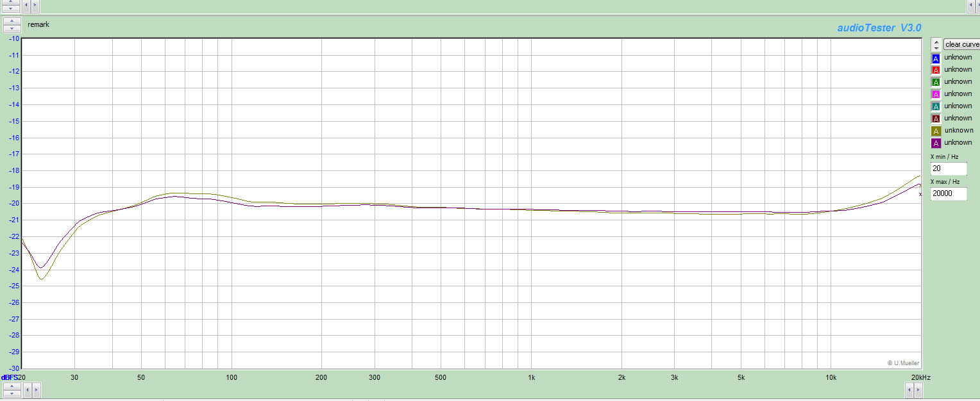
Task: Click the X max / Hz field showing 20000
Action: tap(948, 194)
